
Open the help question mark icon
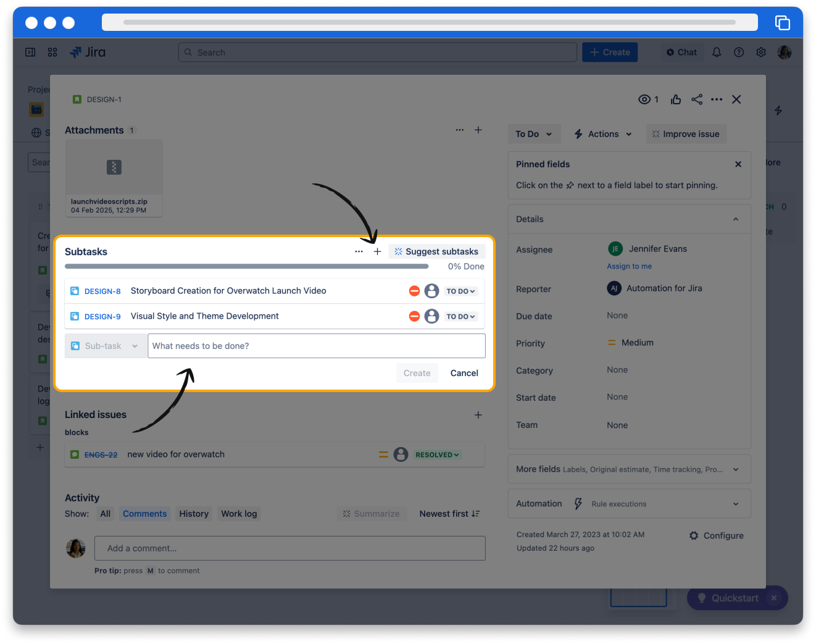pos(739,52)
